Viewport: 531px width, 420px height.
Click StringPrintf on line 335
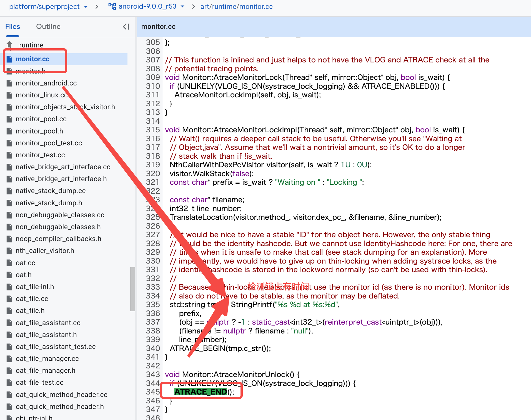(x=251, y=305)
